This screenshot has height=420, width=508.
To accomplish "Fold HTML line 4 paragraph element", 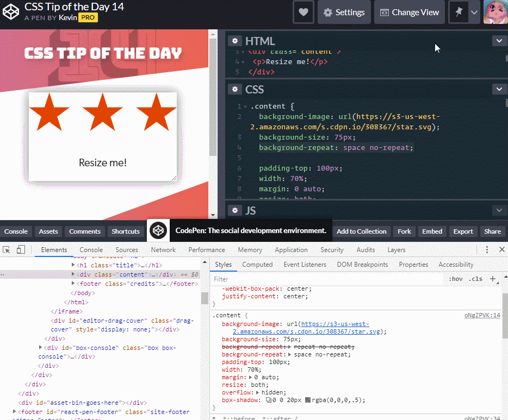I will click(243, 62).
